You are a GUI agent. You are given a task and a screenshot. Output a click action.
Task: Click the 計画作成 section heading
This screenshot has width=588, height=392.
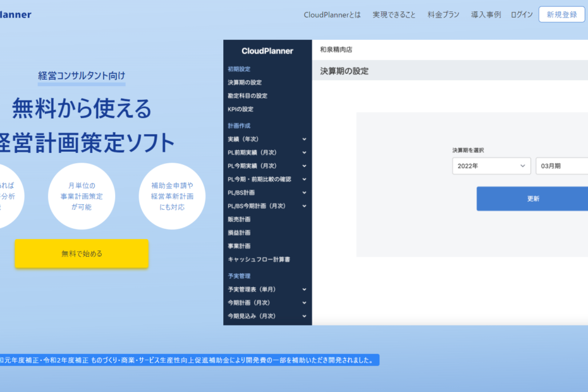tap(239, 126)
